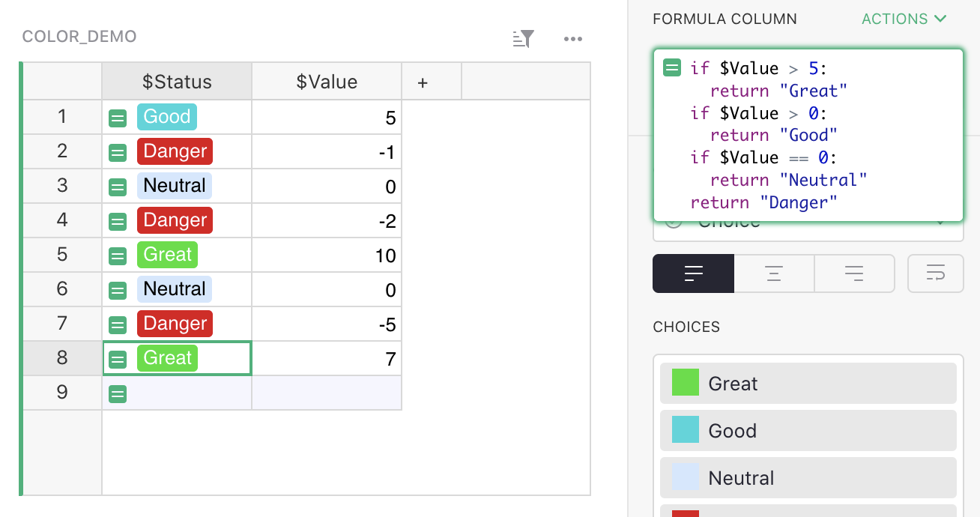Open the three-dot options menu for COLOR_DEMO

tap(573, 38)
